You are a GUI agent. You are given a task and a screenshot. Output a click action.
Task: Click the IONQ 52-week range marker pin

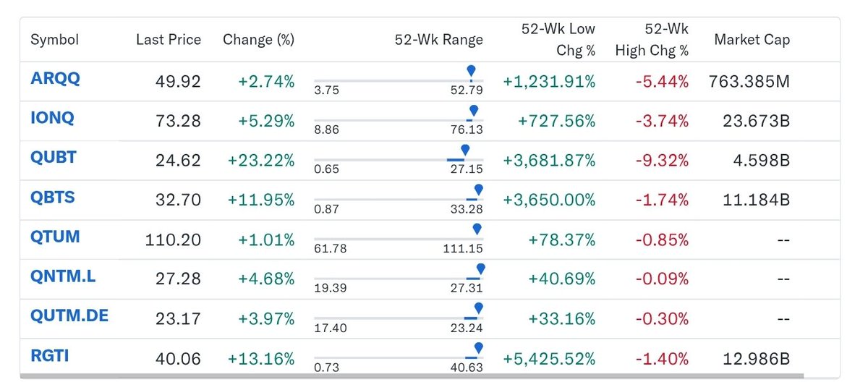coord(473,111)
